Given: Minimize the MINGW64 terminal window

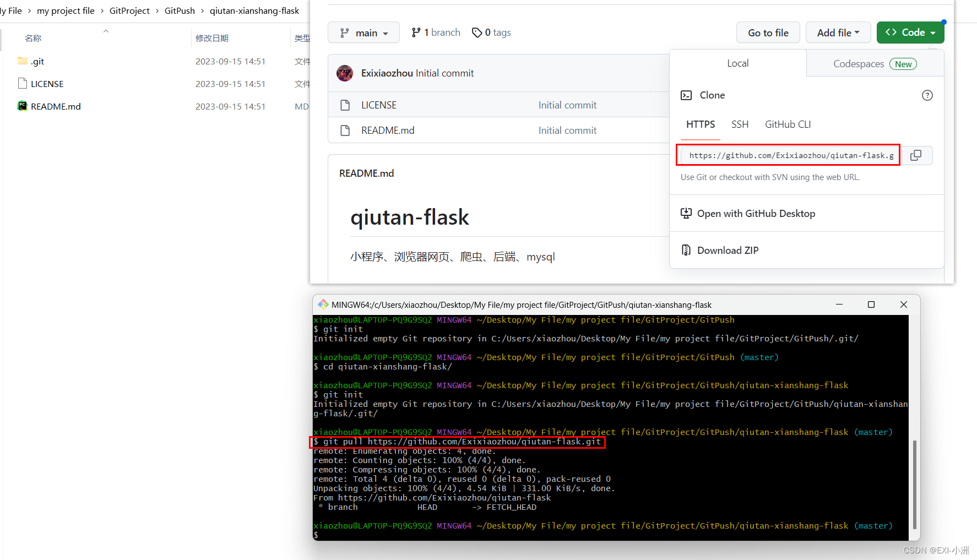Looking at the screenshot, I should 839,305.
